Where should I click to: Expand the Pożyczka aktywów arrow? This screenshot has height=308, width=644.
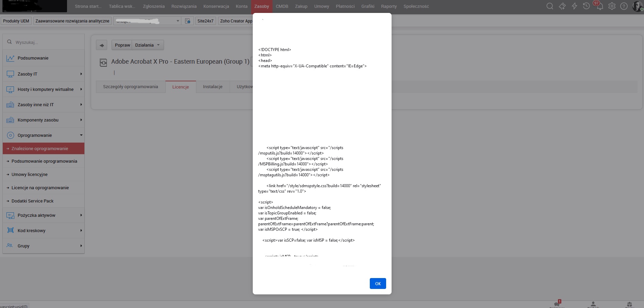click(81, 215)
